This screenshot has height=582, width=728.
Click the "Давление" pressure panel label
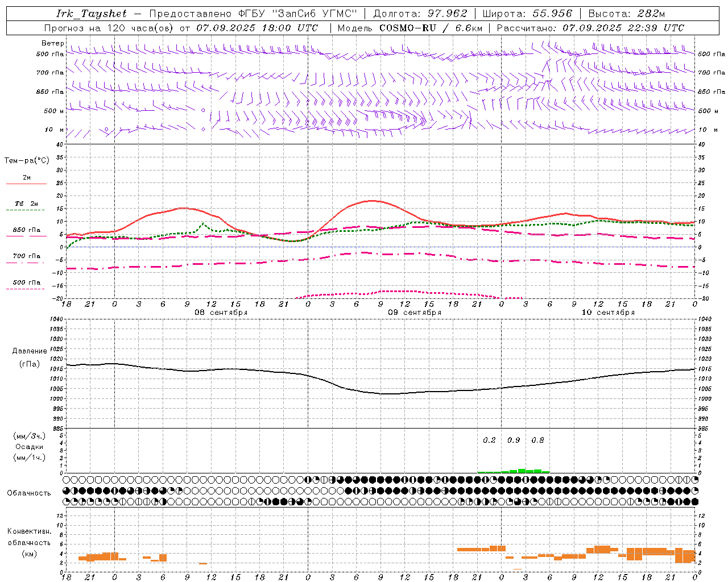[x=30, y=351]
